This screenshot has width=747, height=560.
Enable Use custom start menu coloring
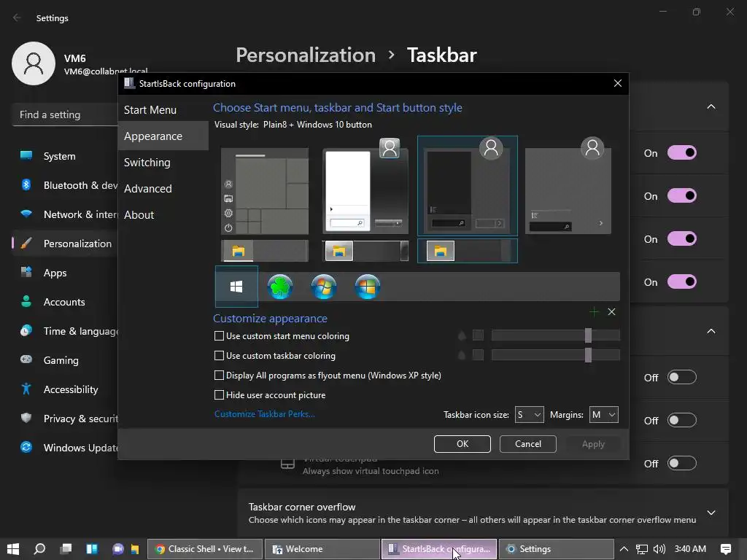tap(219, 335)
